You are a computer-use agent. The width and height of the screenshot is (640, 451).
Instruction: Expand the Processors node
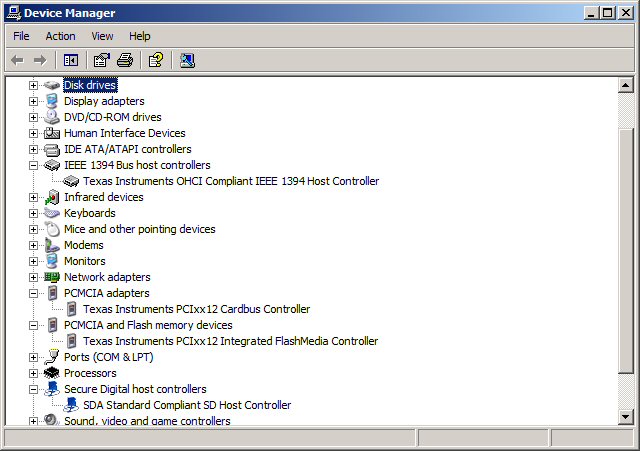click(x=33, y=373)
